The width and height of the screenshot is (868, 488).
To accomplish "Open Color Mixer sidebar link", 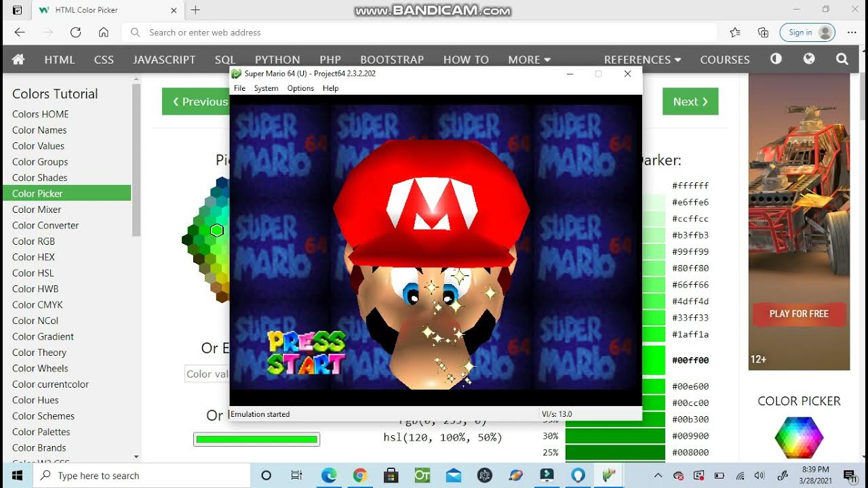I will [x=37, y=209].
